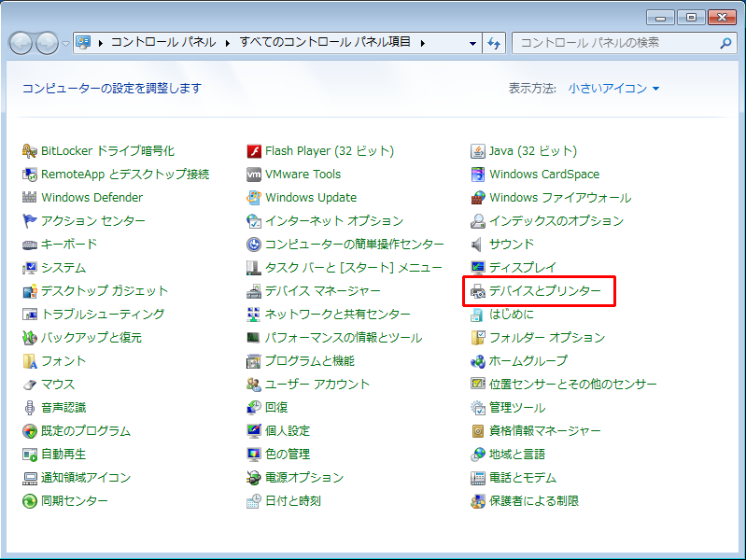Click the 日付と時刻 icon
The width and height of the screenshot is (746, 560).
254,501
